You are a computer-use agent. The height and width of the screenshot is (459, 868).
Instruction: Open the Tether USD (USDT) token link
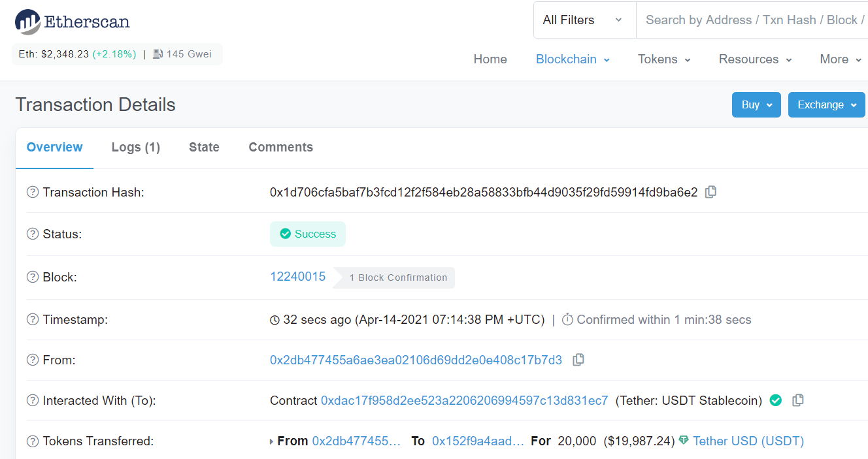click(x=748, y=441)
